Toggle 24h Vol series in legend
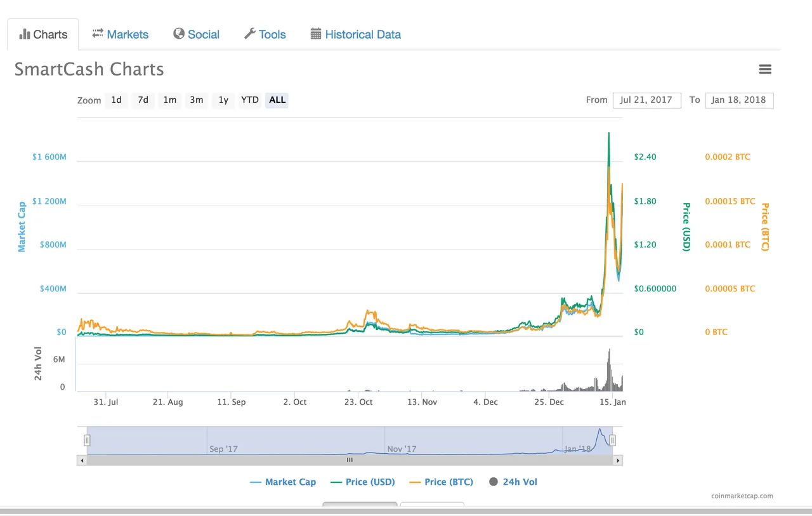The image size is (812, 516). (513, 482)
